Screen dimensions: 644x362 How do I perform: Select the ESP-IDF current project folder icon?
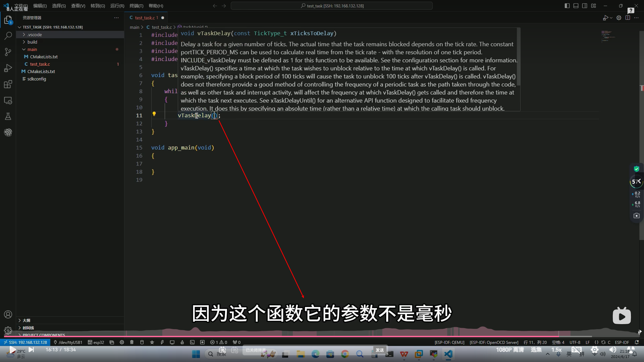point(112,342)
